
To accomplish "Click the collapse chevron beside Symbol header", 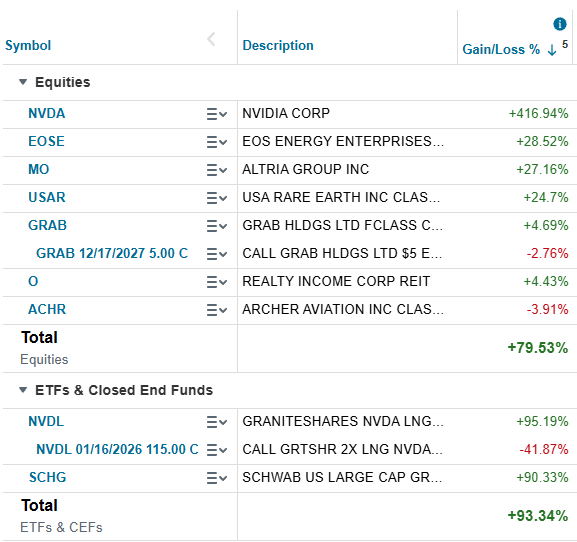I will click(x=211, y=39).
